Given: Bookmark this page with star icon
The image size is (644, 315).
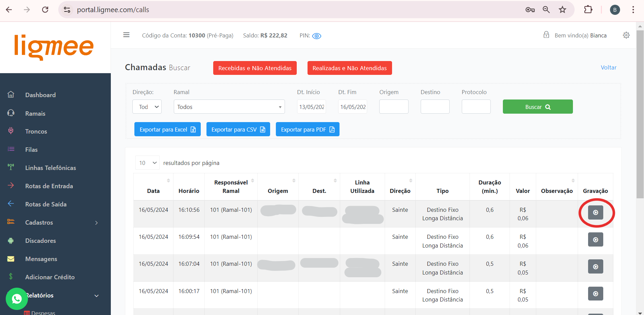Looking at the screenshot, I should [562, 10].
